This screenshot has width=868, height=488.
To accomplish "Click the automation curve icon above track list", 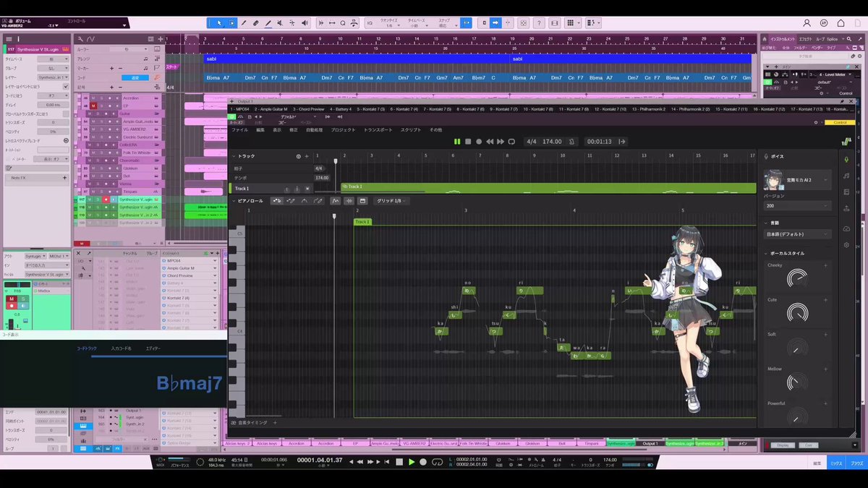I will (x=91, y=39).
